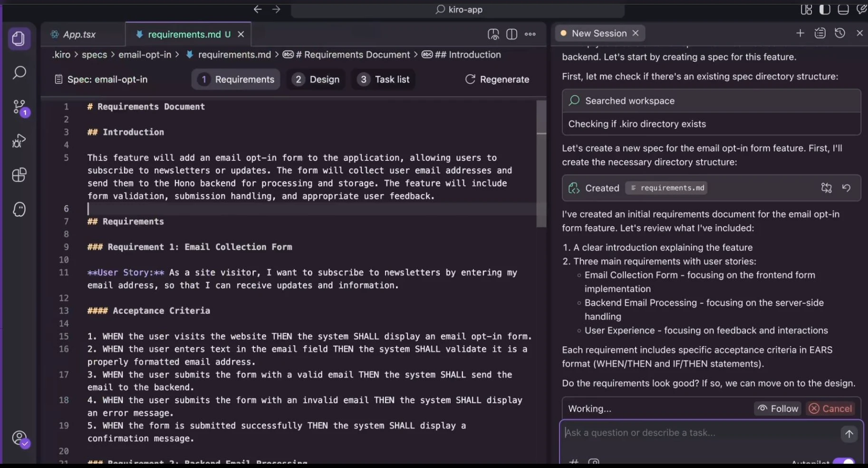Send the chat message with arrow button
This screenshot has height=468, width=868.
(x=849, y=434)
